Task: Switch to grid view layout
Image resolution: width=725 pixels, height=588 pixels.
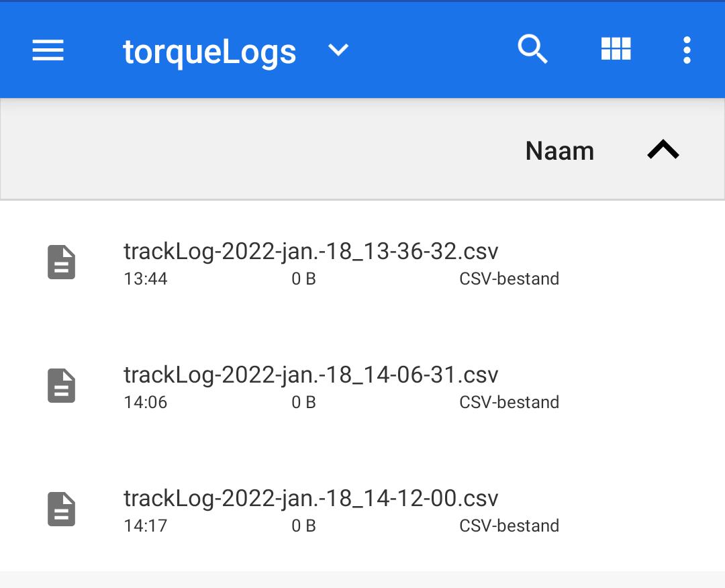Action: [616, 50]
